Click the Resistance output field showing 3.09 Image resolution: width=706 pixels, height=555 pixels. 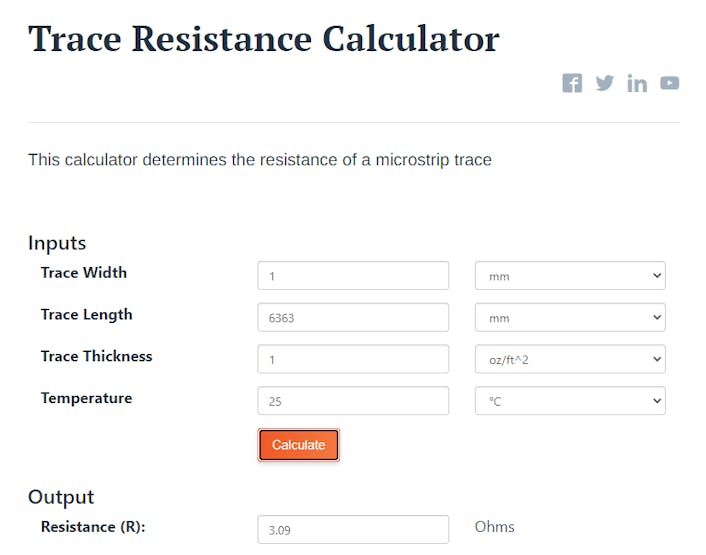(353, 530)
